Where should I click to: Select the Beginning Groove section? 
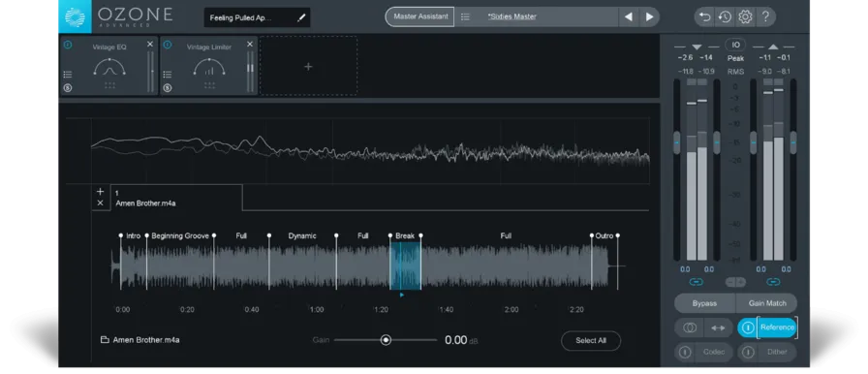tap(180, 235)
